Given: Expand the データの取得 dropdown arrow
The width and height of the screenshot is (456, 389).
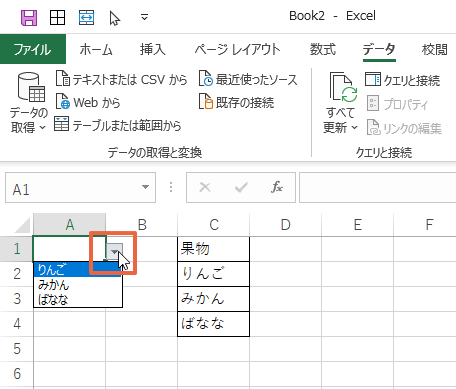Looking at the screenshot, I should pyautogui.click(x=42, y=127).
